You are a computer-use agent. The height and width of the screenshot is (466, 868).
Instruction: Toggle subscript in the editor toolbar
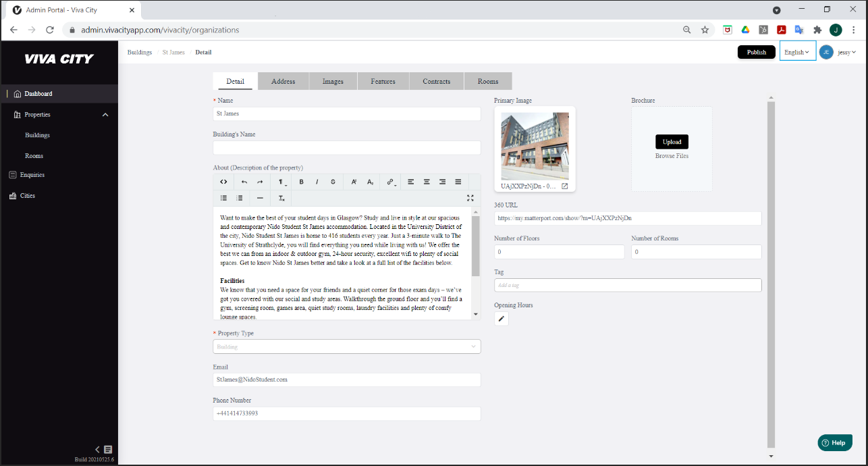[370, 182]
